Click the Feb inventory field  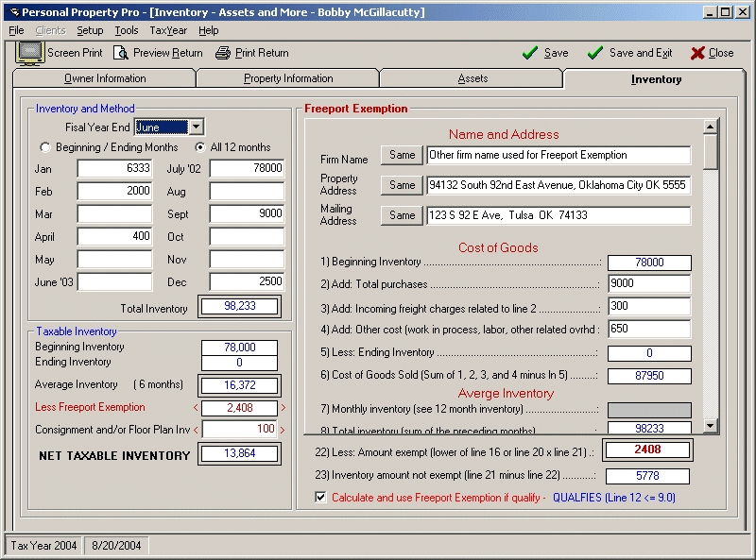(114, 191)
